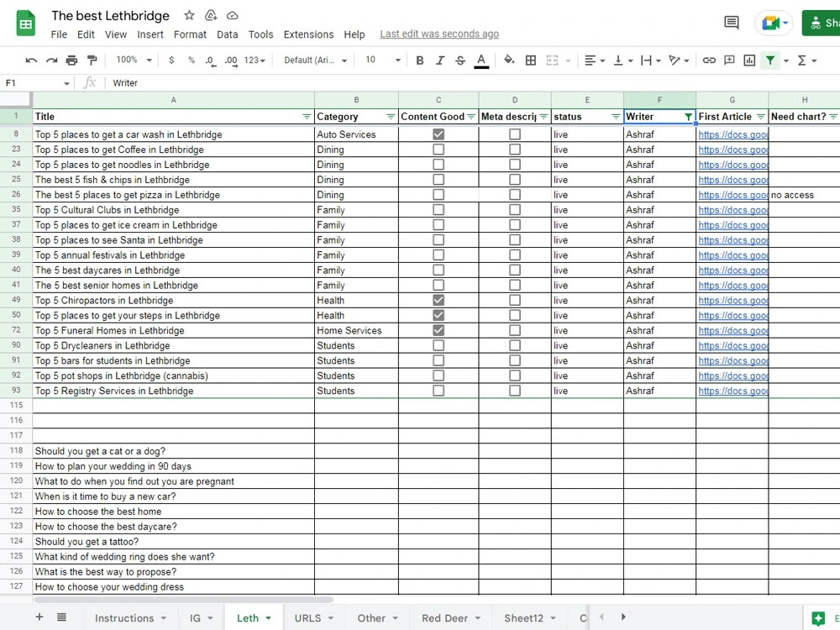Click the formula bar showing Writer

click(471, 83)
